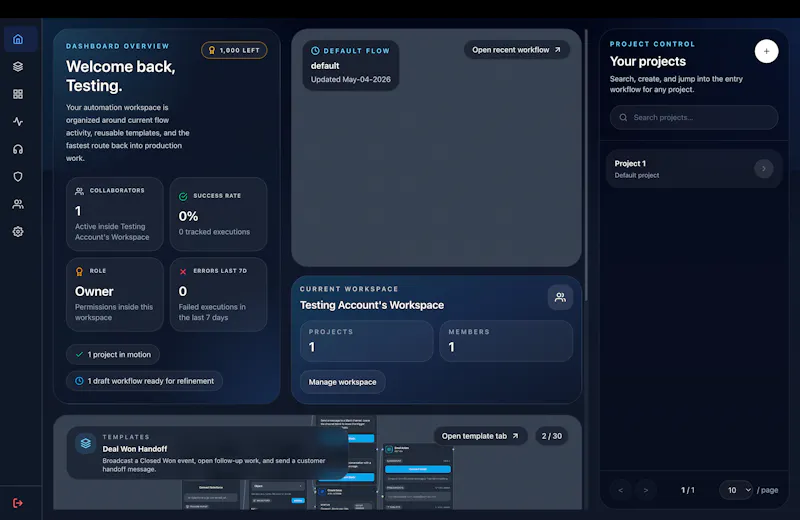Open the users team icon in sidebar
Screen dimensions: 800x520
(18, 205)
